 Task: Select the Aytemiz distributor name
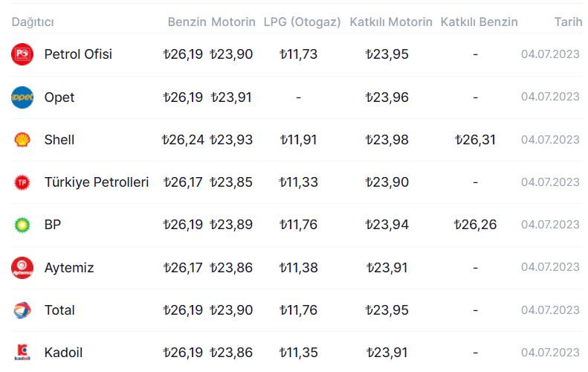[69, 268]
